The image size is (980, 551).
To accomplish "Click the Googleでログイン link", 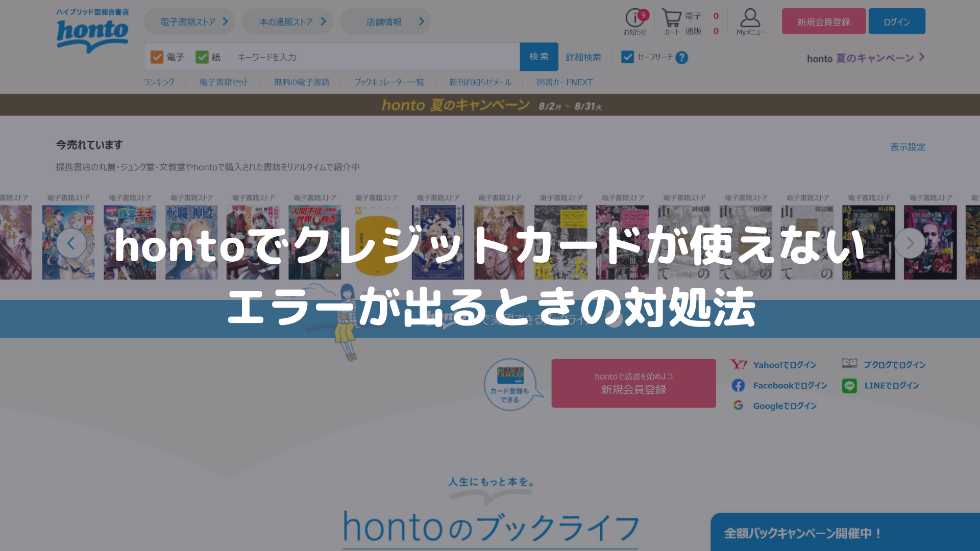I will click(785, 406).
